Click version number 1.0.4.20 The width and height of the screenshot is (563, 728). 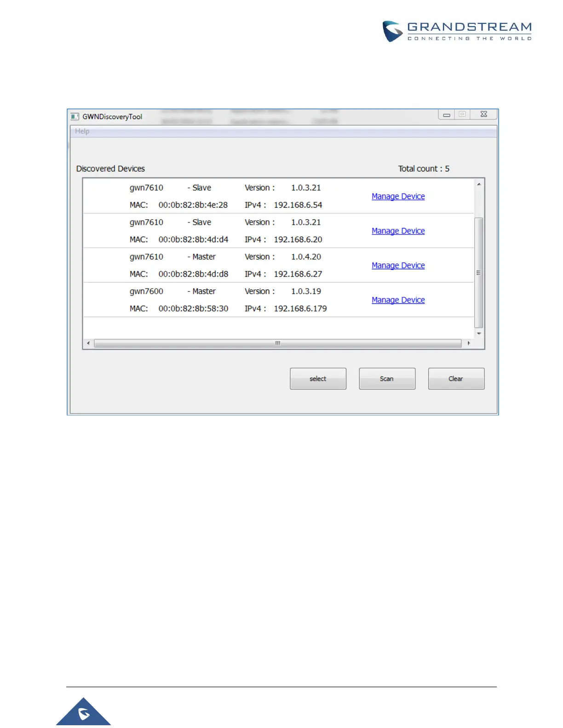306,257
